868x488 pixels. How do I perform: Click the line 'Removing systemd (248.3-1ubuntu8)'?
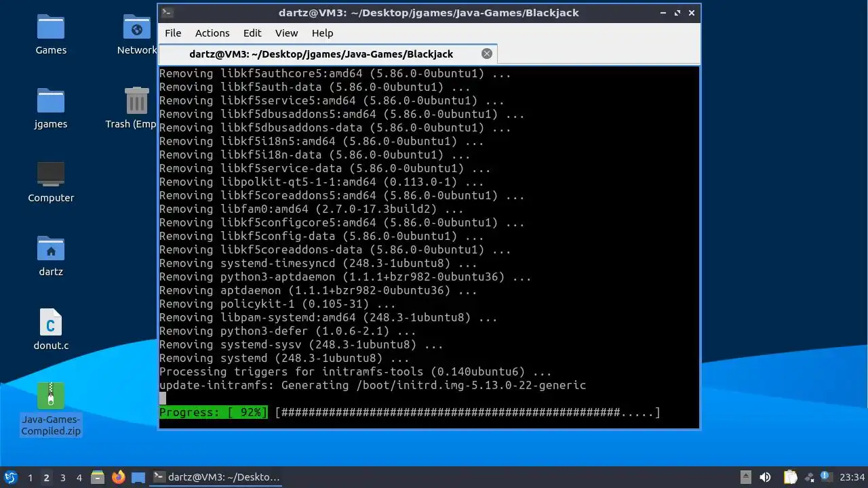tap(284, 358)
